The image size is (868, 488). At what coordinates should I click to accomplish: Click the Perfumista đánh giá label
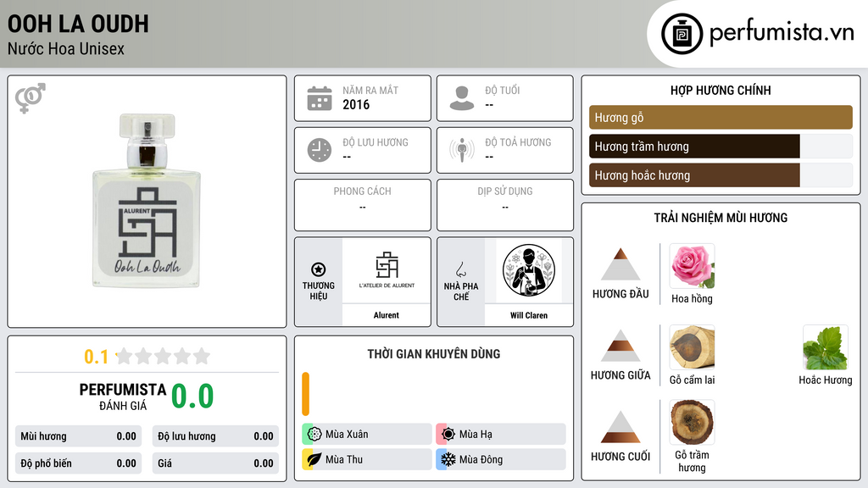click(x=123, y=396)
